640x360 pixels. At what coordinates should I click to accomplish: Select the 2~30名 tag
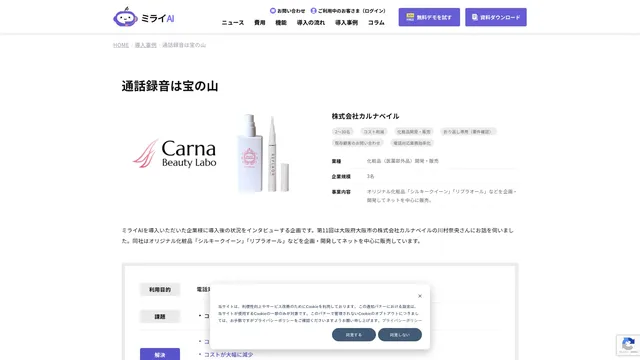click(x=342, y=132)
